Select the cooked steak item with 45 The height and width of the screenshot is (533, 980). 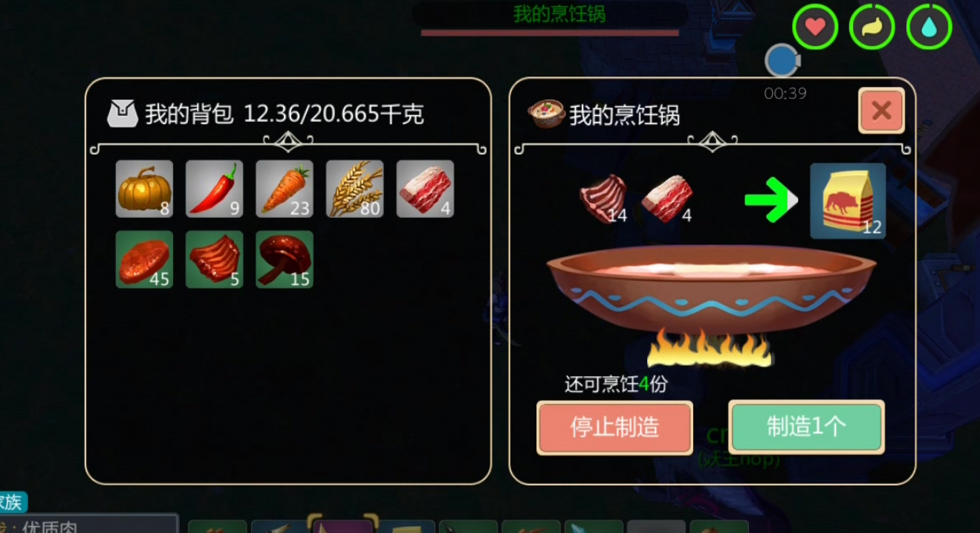[x=144, y=259]
